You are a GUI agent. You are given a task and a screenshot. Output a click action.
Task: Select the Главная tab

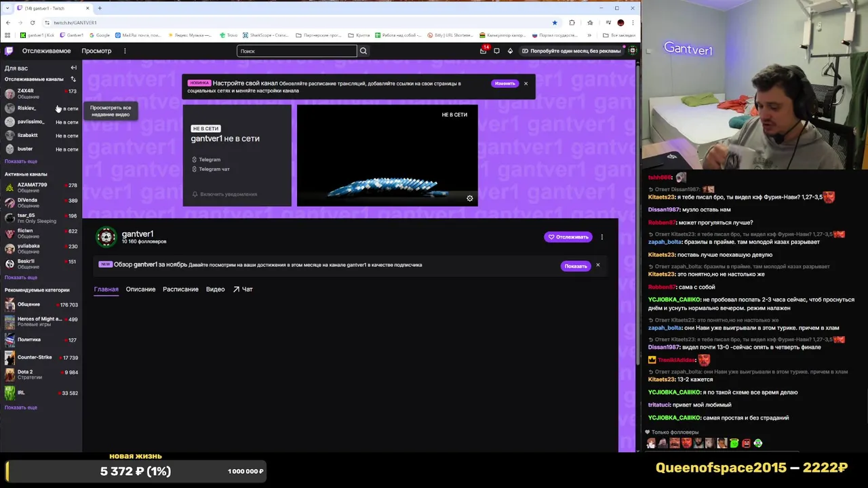click(x=106, y=289)
